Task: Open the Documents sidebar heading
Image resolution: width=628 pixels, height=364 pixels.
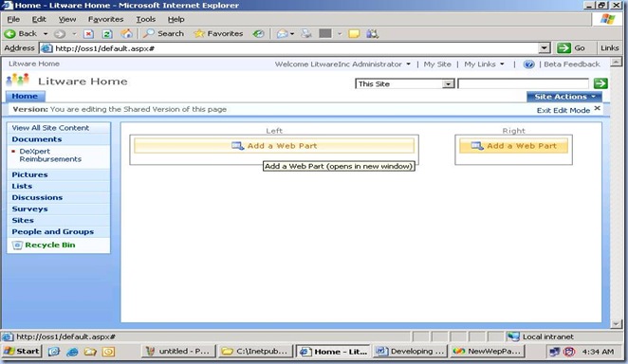Action: [x=37, y=139]
